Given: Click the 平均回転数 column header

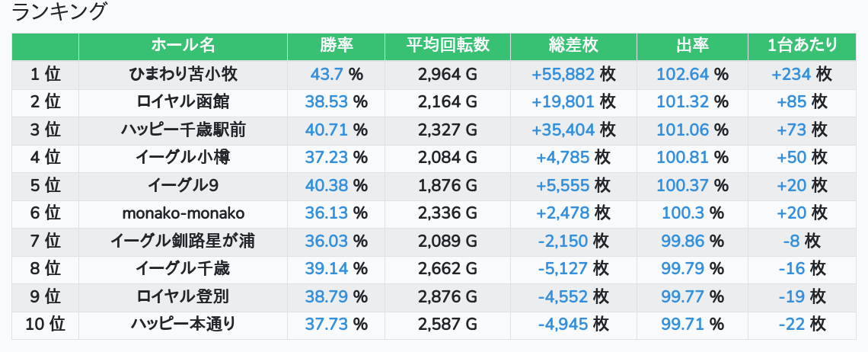Looking at the screenshot, I should [448, 46].
